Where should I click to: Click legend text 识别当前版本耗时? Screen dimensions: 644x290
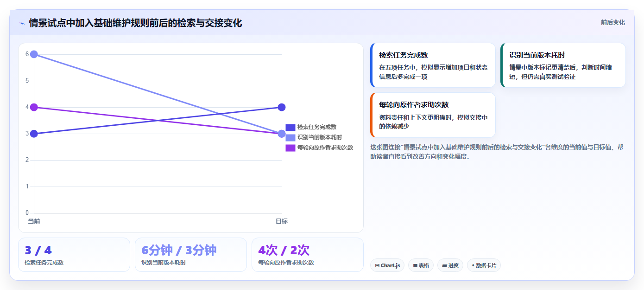pos(320,137)
